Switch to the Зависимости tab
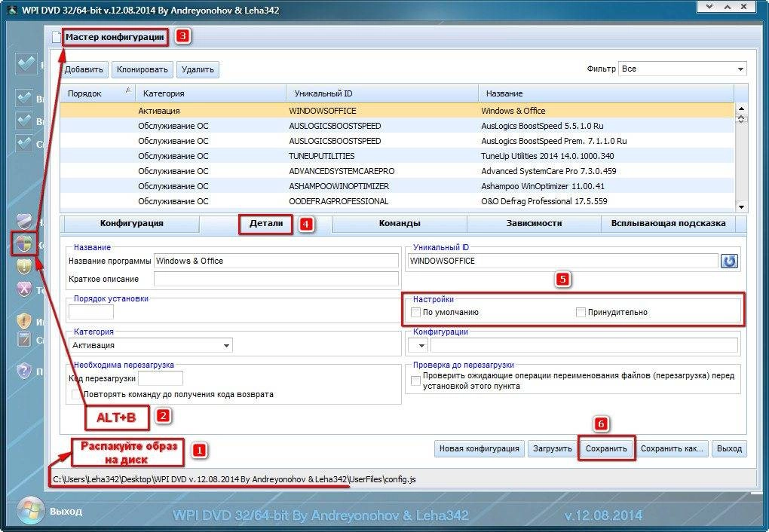Image resolution: width=769 pixels, height=532 pixels. (534, 224)
